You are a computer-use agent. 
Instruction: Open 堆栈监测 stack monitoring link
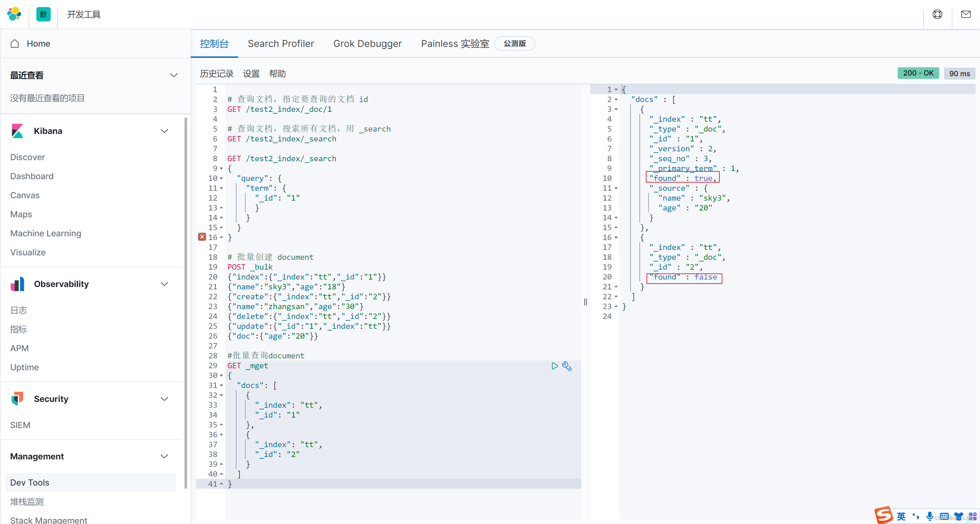pos(27,502)
